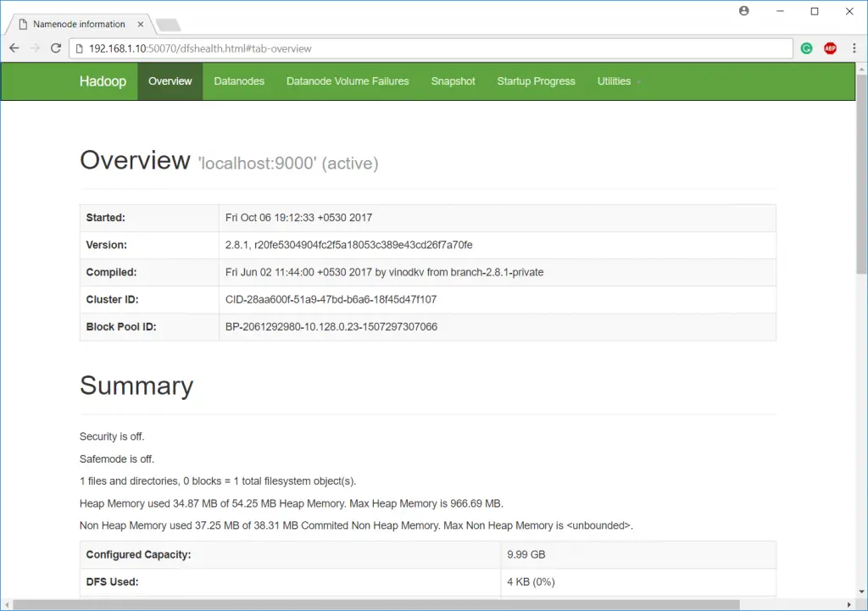Click the Grammarly extension icon
The height and width of the screenshot is (611, 868).
click(x=807, y=48)
